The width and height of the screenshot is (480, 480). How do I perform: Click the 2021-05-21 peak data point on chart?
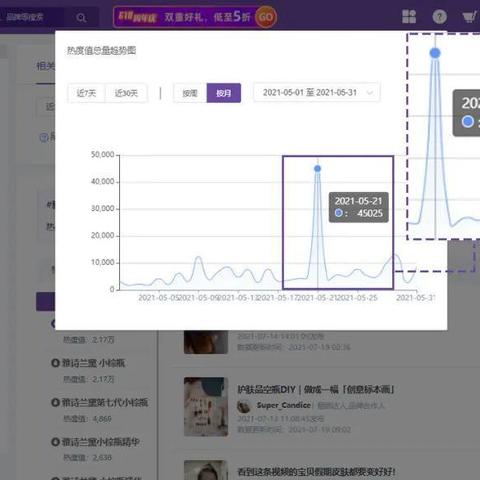click(x=317, y=169)
